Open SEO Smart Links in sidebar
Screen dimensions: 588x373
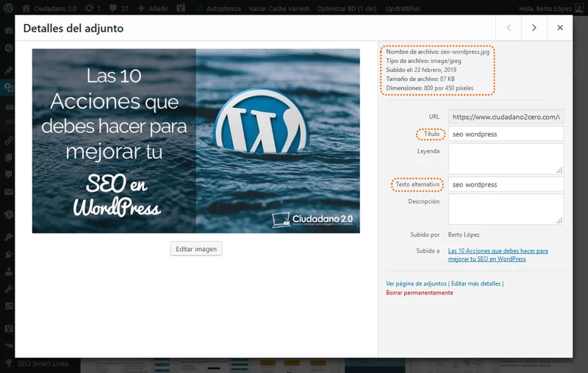coord(43,363)
